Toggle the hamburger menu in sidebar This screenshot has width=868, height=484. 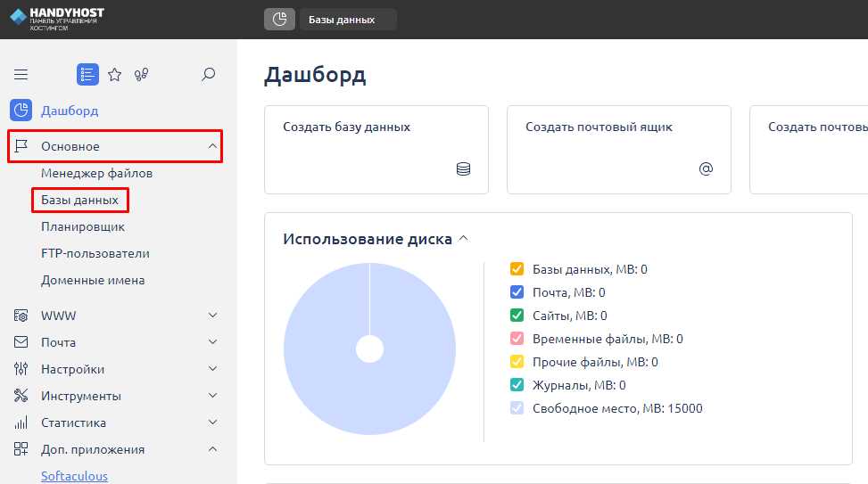point(21,74)
